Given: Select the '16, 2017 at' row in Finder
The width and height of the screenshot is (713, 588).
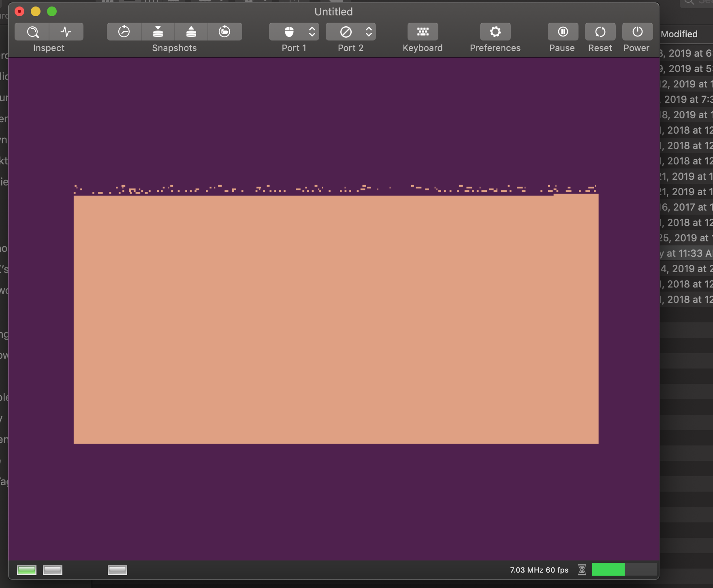Looking at the screenshot, I should pos(686,207).
